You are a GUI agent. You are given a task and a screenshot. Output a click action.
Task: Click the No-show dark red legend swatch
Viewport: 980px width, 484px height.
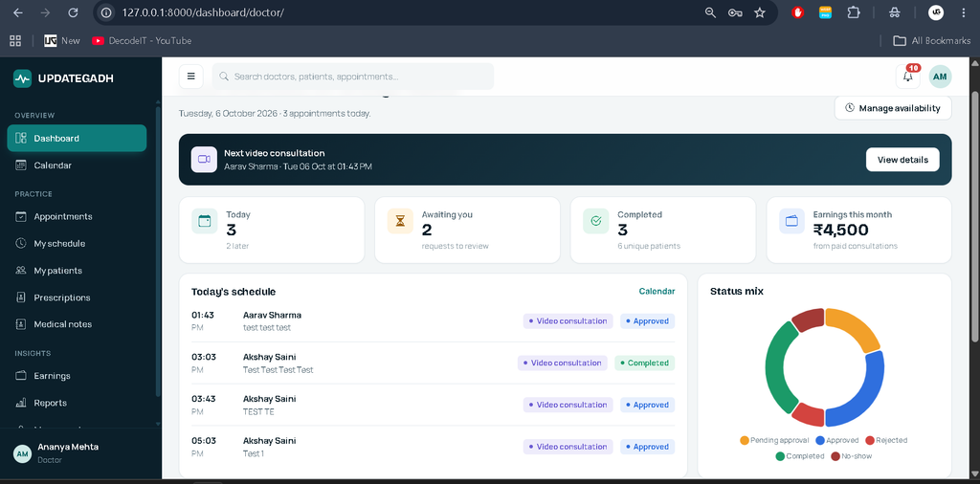point(835,456)
